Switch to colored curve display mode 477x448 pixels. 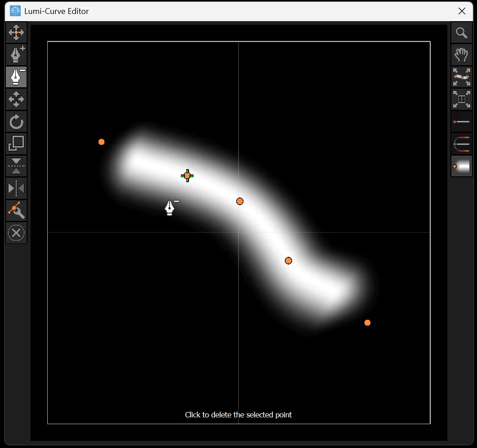pos(462,144)
